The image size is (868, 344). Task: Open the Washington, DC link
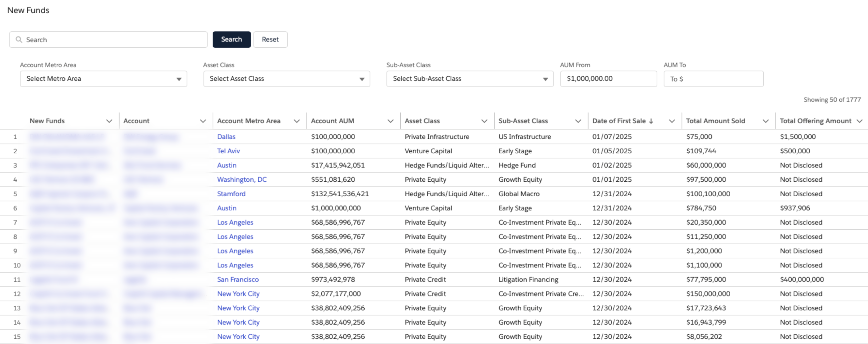[242, 180]
